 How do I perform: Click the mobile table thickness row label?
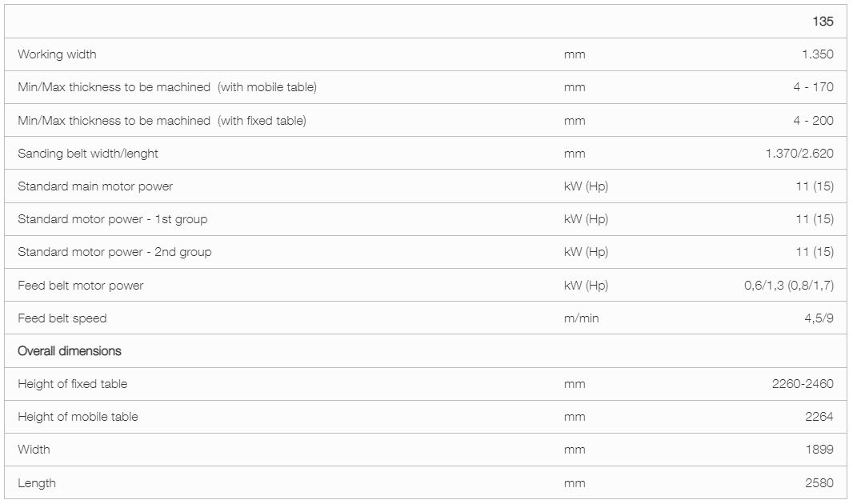[167, 87]
